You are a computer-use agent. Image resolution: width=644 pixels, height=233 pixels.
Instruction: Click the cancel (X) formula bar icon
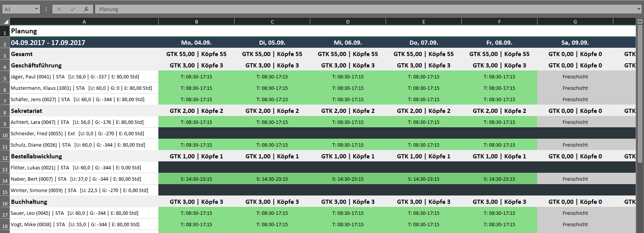(x=59, y=9)
